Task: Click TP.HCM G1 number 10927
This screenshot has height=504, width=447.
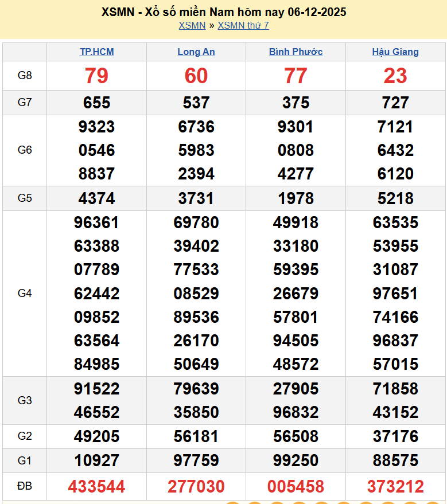Action: (x=96, y=460)
